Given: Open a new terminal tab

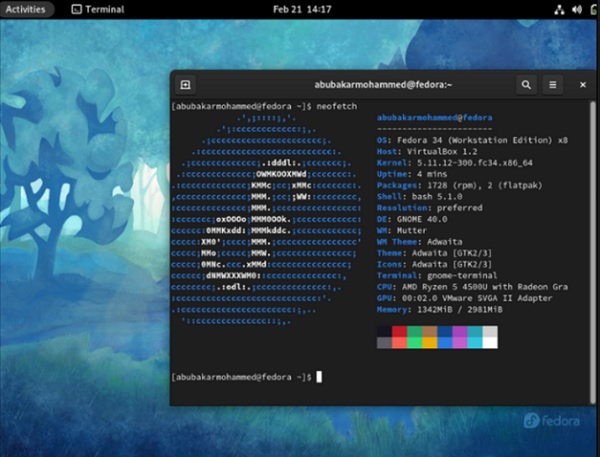Looking at the screenshot, I should point(186,85).
